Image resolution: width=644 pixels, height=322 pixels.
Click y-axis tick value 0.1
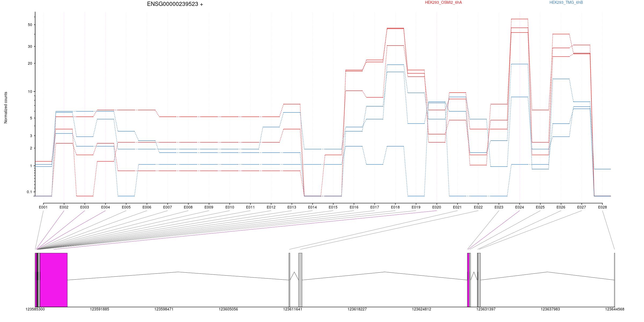tap(29, 192)
